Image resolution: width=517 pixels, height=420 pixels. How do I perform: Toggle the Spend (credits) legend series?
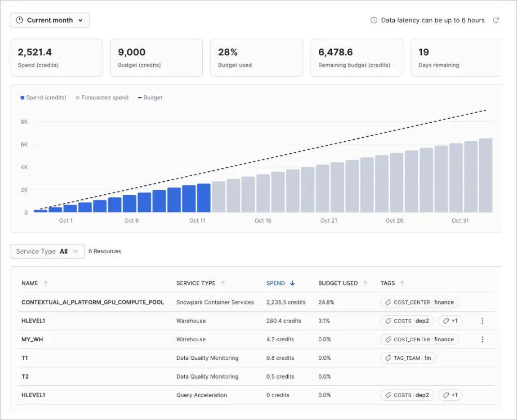click(43, 97)
